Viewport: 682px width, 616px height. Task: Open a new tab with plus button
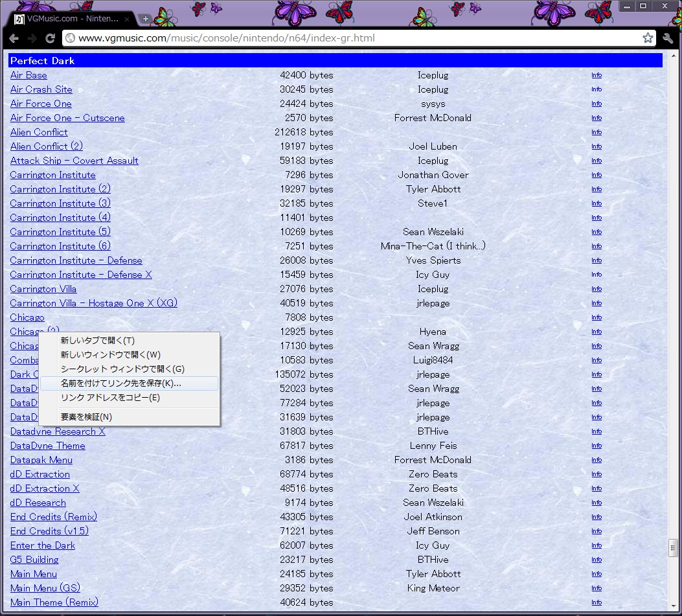click(x=146, y=19)
